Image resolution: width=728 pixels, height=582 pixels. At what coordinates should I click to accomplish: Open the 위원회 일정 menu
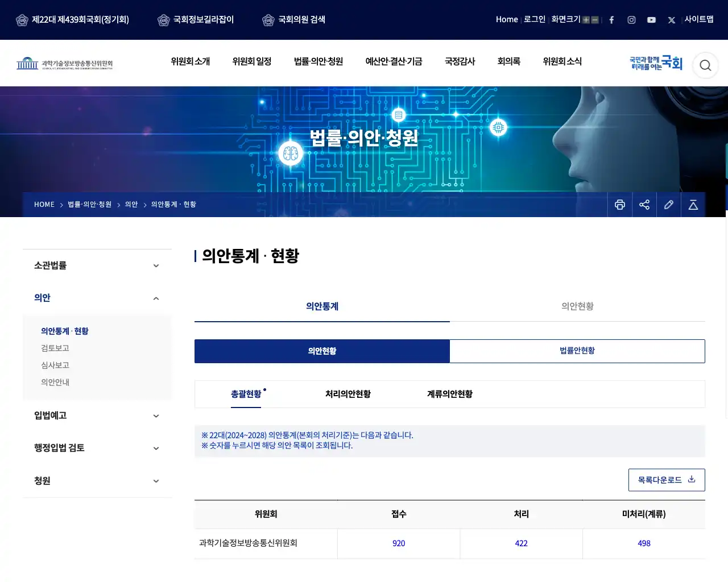(x=252, y=61)
